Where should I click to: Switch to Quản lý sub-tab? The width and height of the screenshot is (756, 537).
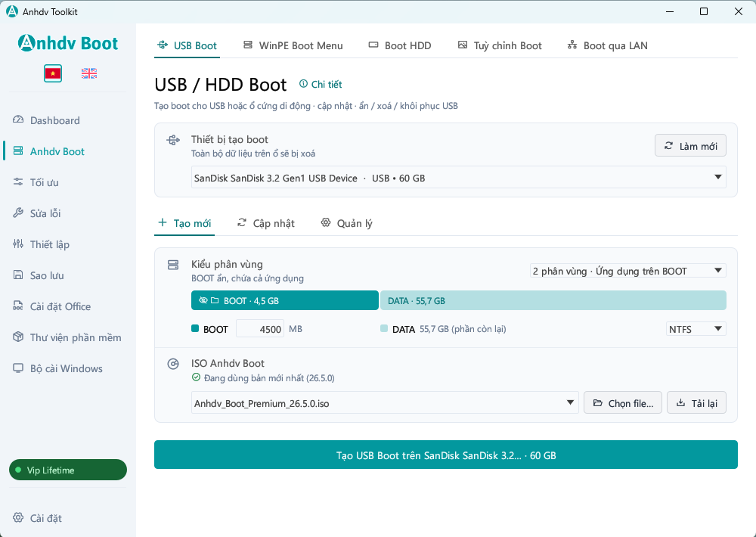click(x=347, y=223)
